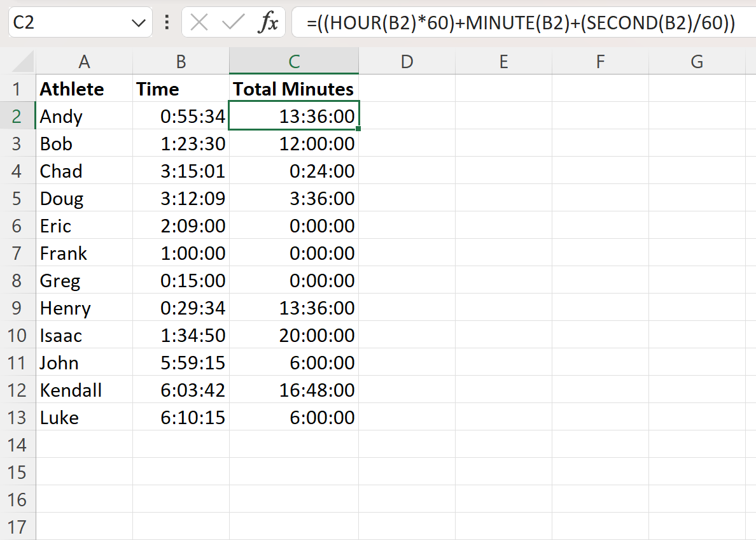This screenshot has height=540, width=756.
Task: Select column header A
Action: [x=85, y=61]
